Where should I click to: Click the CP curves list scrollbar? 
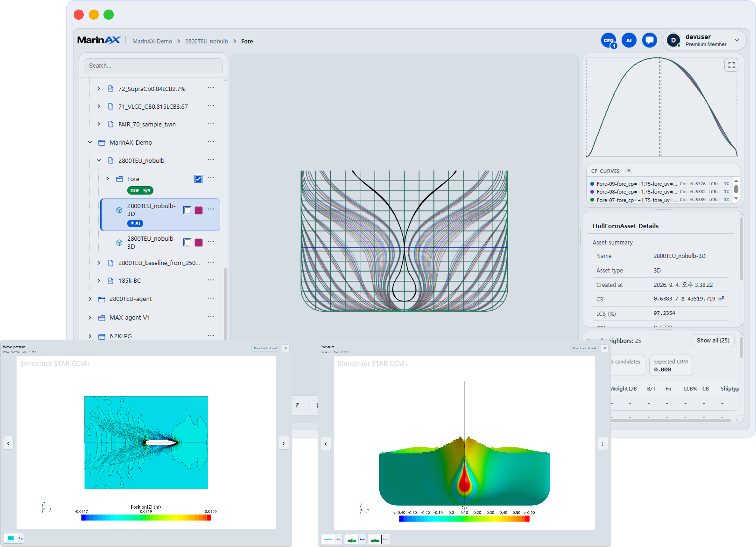point(736,190)
